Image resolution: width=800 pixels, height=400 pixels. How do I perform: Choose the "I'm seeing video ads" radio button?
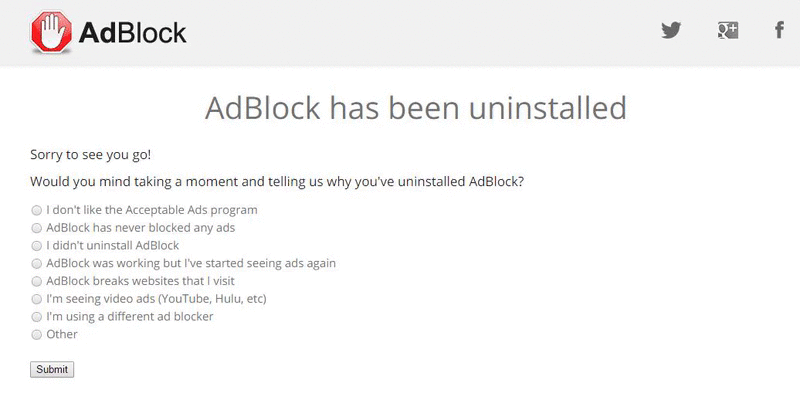click(36, 299)
